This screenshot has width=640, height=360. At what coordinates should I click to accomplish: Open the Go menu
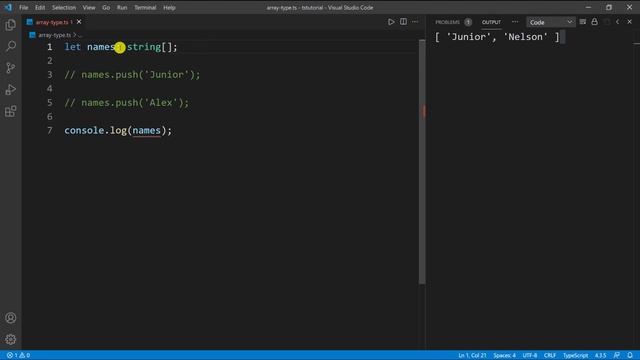pos(106,7)
